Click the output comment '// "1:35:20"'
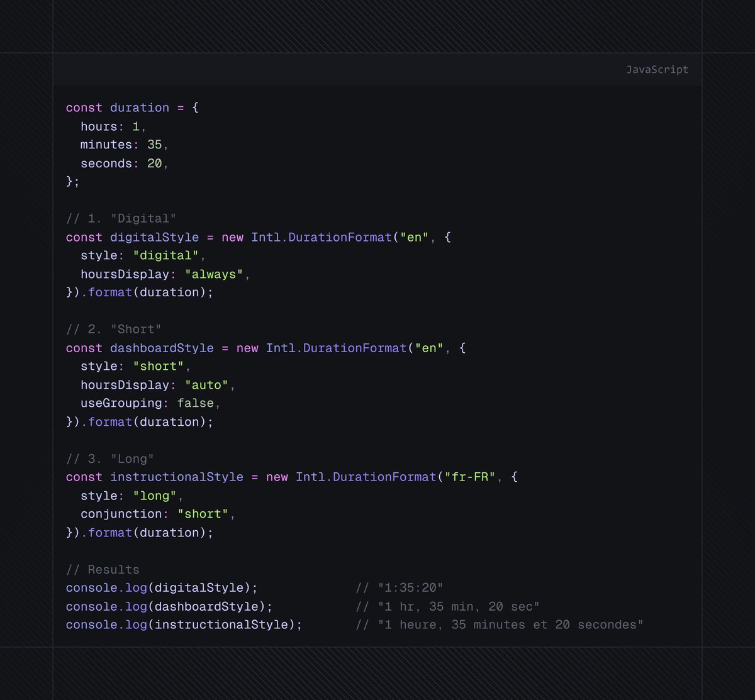This screenshot has width=755, height=700. pyautogui.click(x=400, y=587)
